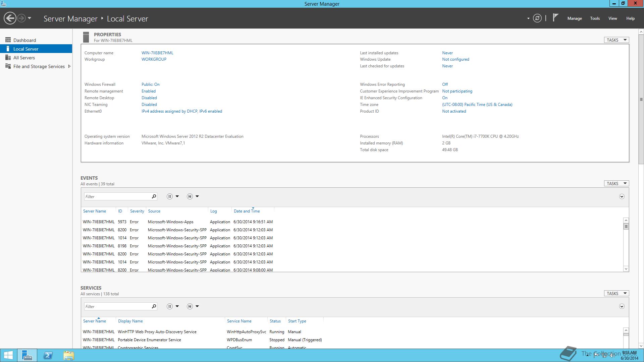Open the Windows Start button
Screen dimensions: 644x362
point(8,355)
